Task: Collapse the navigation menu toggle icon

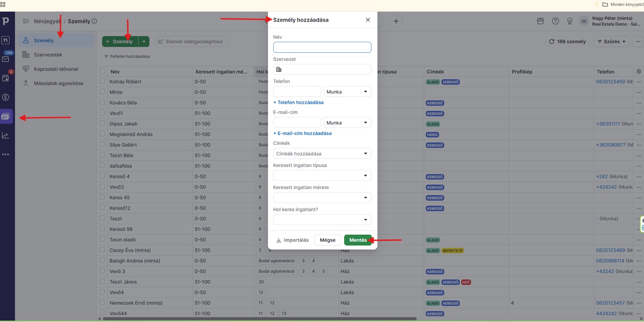Action: click(26, 21)
